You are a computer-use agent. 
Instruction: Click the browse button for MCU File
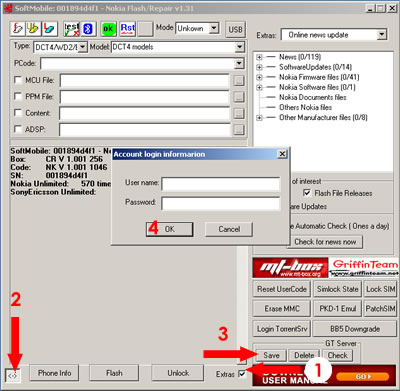[x=239, y=80]
